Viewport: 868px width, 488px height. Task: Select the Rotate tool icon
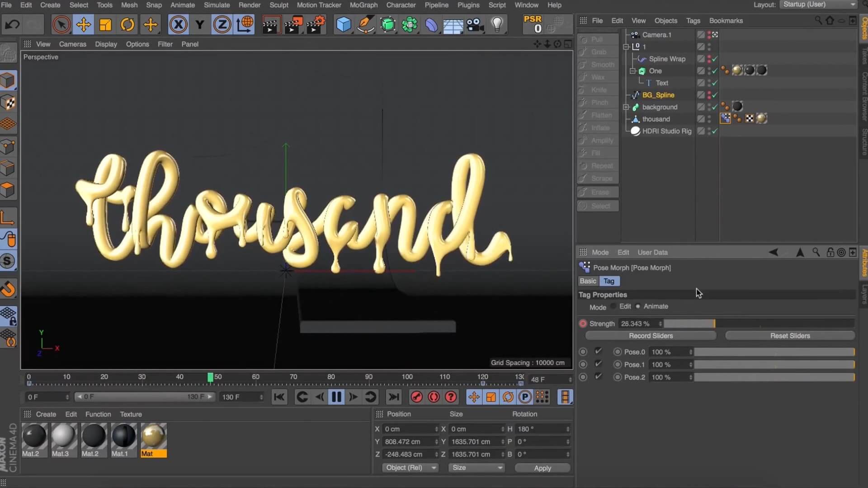pos(127,24)
